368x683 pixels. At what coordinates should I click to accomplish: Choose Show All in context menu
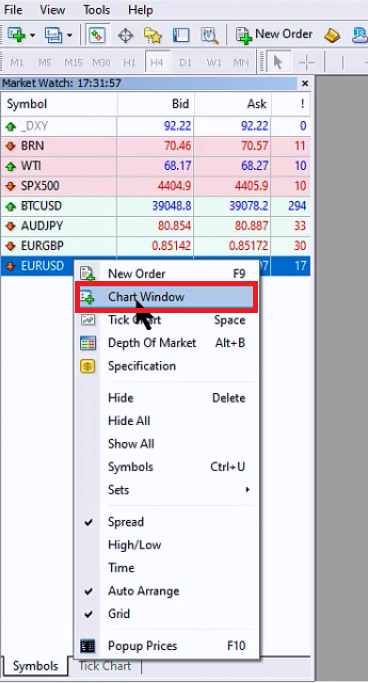pyautogui.click(x=167, y=444)
